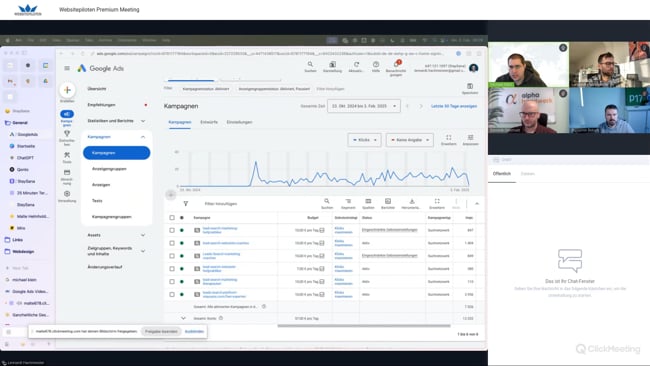The image size is (650, 366).
Task: Tick the checkbox of the third campaign row
Action: pos(172,256)
